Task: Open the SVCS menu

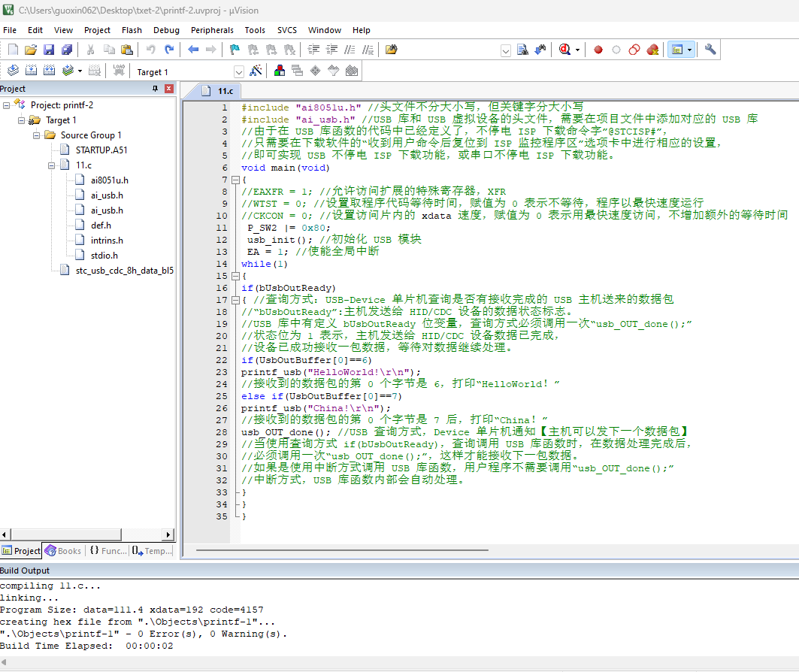Action: tap(287, 30)
